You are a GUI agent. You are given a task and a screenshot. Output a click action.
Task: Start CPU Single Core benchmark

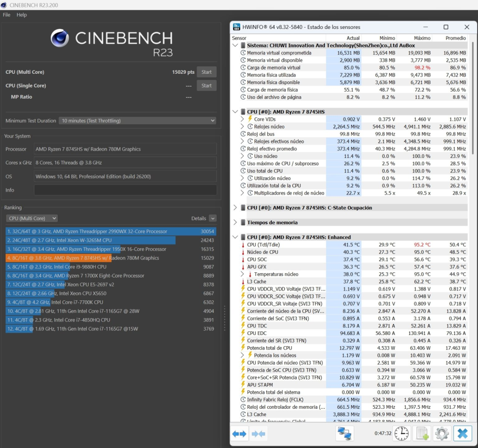tap(206, 86)
